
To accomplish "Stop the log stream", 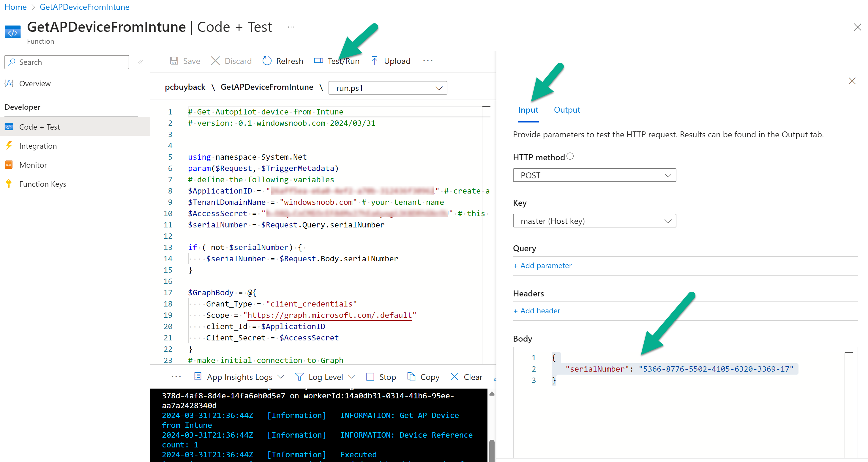I will coord(381,377).
